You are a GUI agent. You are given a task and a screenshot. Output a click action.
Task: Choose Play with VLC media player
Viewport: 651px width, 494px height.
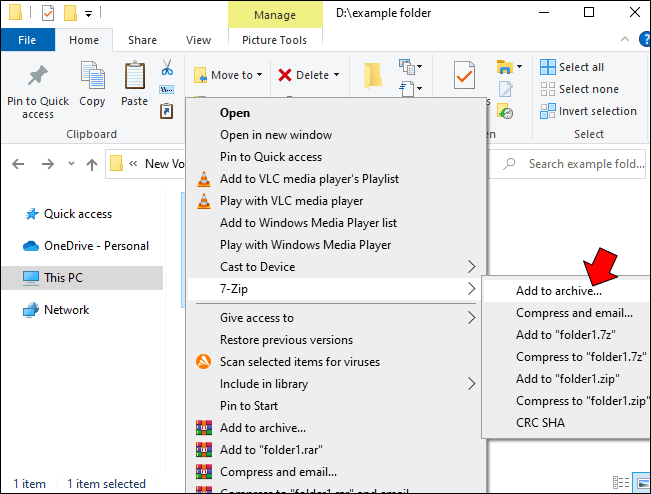tap(336, 201)
